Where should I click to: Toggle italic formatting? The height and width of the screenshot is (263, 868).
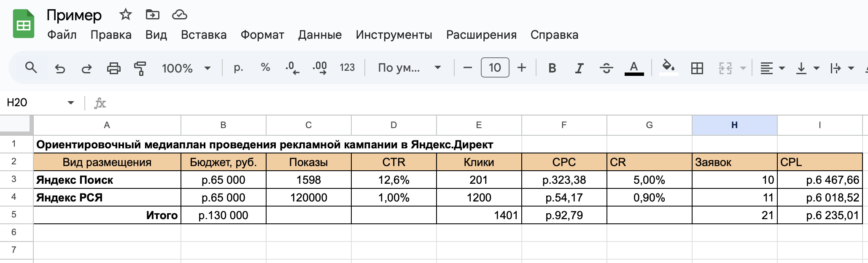pos(580,68)
